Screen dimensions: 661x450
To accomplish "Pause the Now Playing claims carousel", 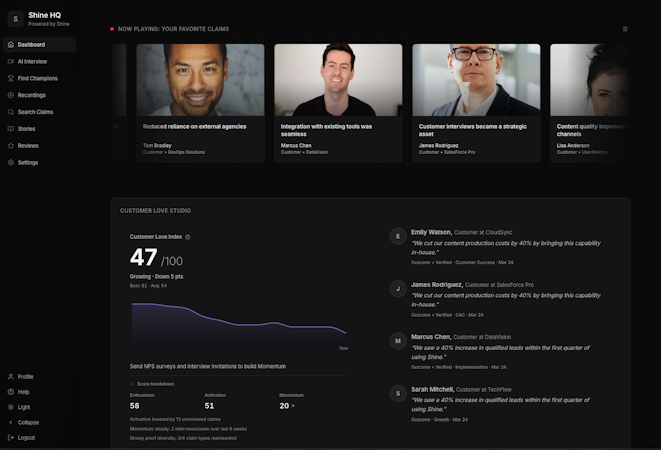I will [x=625, y=29].
